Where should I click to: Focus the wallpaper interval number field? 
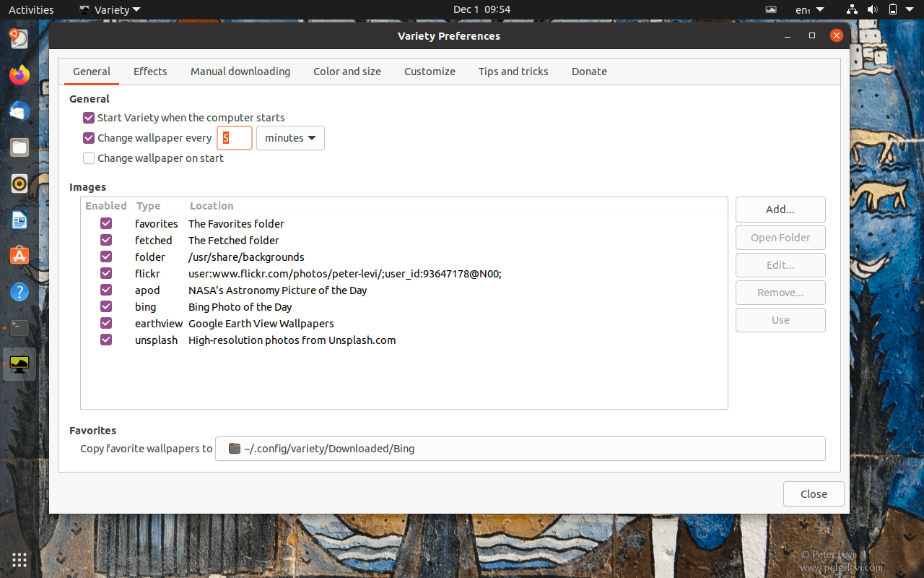[235, 138]
